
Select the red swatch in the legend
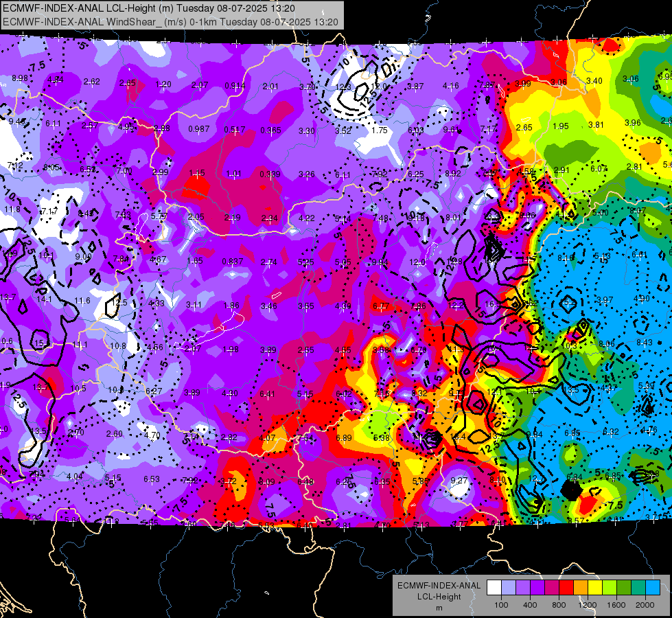click(x=566, y=588)
